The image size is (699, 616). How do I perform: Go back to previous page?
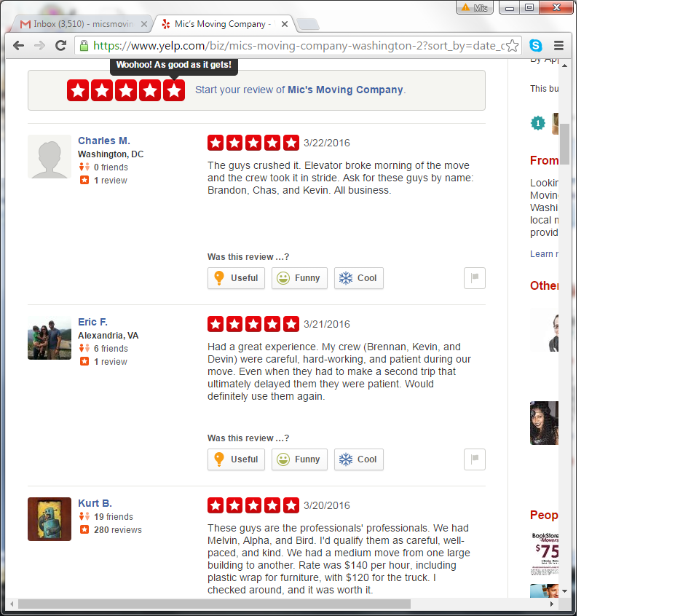tap(19, 45)
